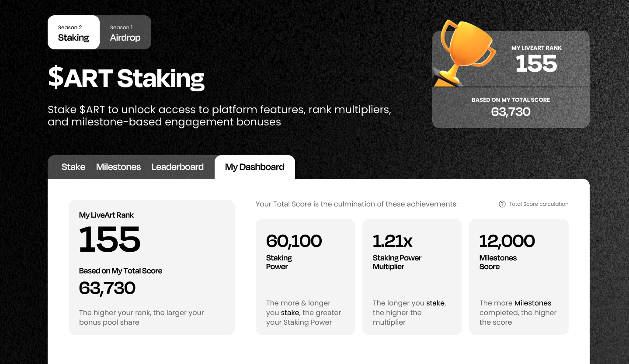The height and width of the screenshot is (364, 629).
Task: Click the header total score 63,730 panel
Action: (511, 107)
